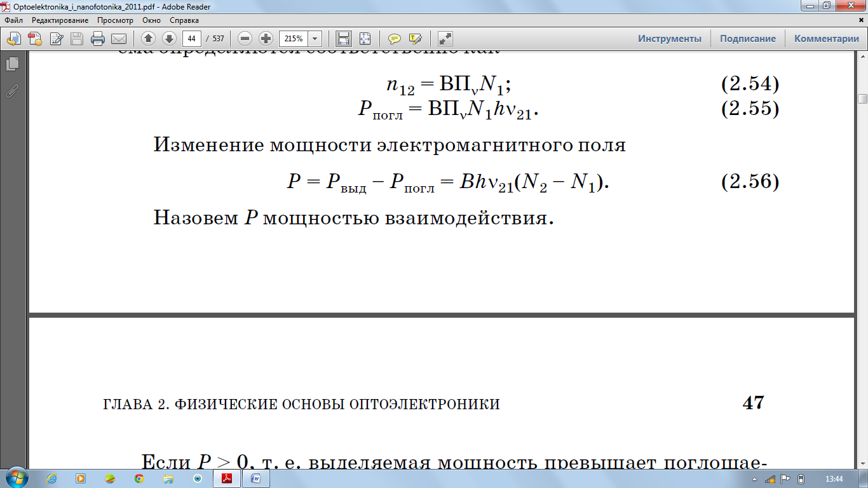This screenshot has height=488, width=868.
Task: Click equation number (2.55)
Action: 750,109
